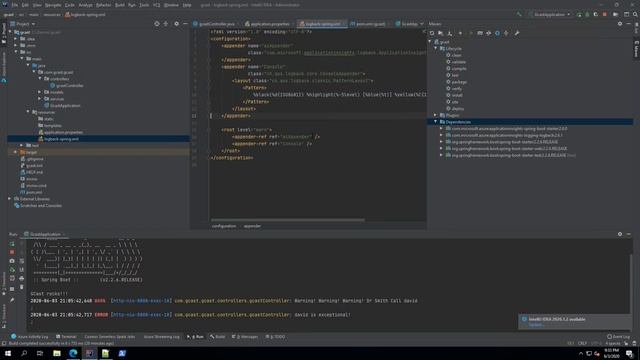Screen dimensions: 640x360
Task: Select the Maven install lifecycle goal
Action: tap(457, 95)
